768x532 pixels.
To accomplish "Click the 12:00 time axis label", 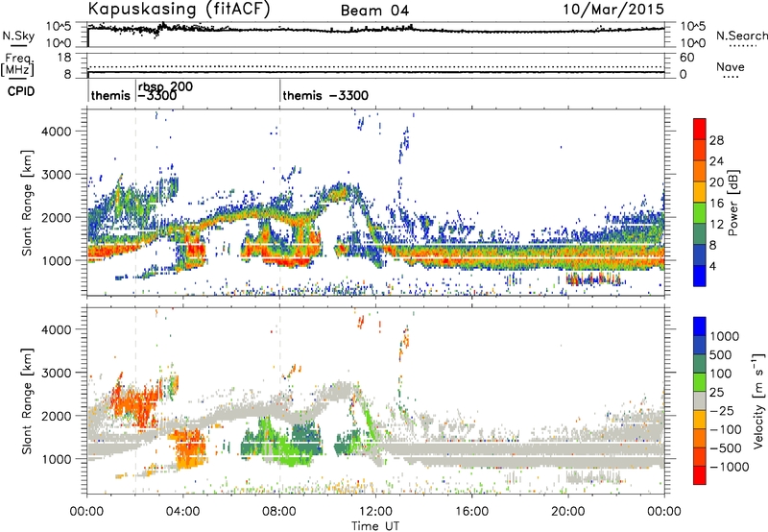I will (375, 512).
